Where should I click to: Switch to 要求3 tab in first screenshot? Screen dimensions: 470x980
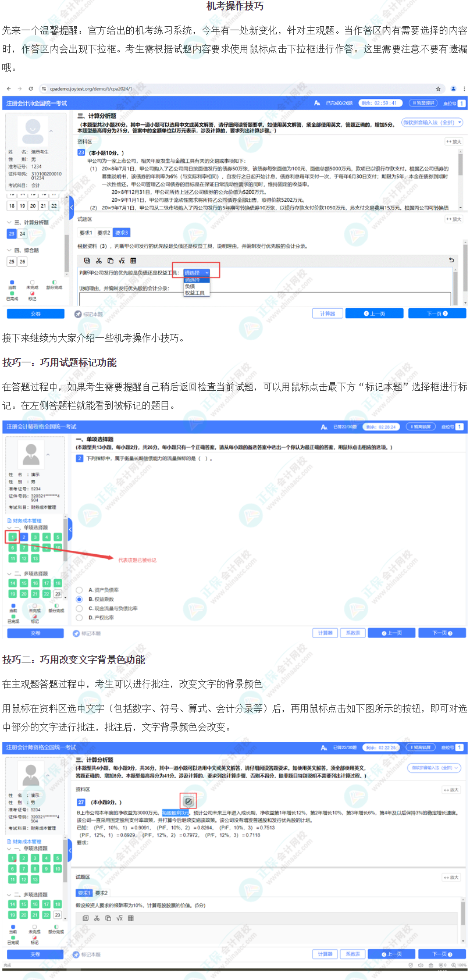(x=122, y=233)
